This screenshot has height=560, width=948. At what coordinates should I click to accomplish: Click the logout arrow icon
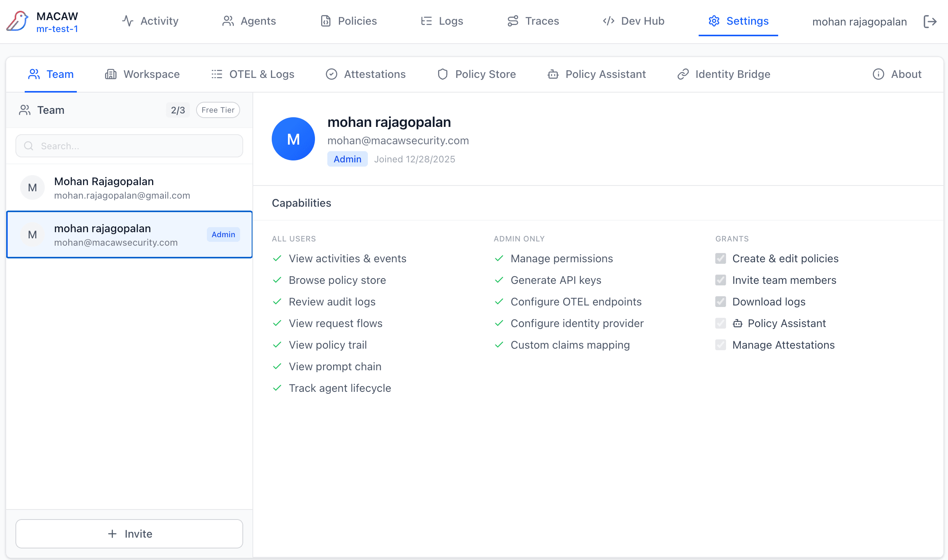point(930,22)
